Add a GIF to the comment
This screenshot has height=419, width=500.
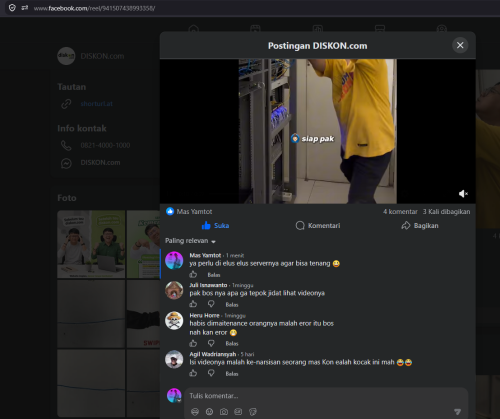coord(238,412)
